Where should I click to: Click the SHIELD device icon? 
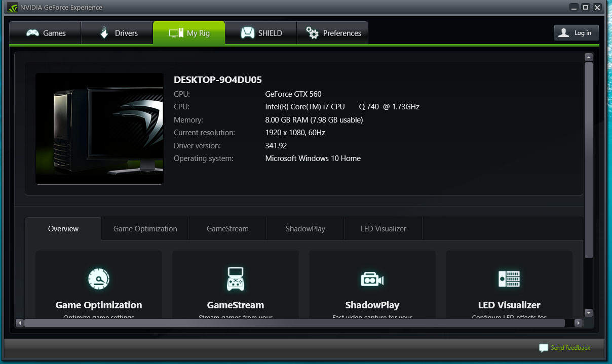(x=247, y=33)
